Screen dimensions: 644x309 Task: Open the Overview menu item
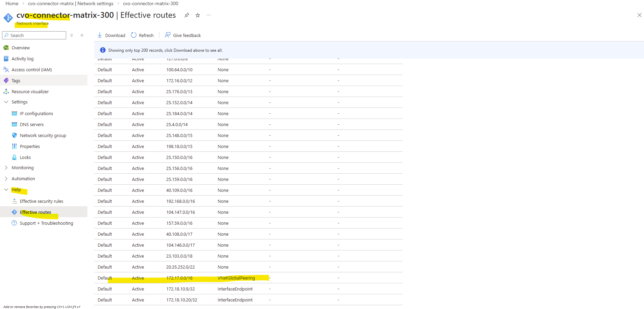[x=21, y=48]
